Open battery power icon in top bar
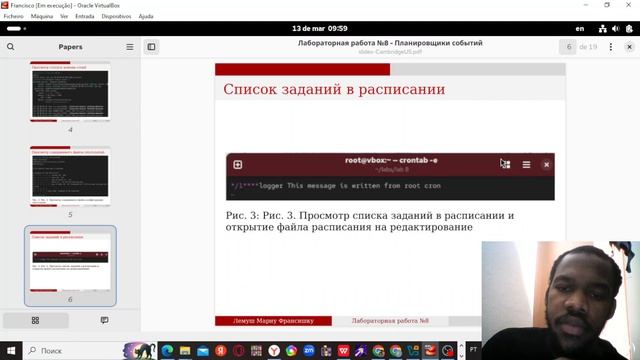Viewport: 640px width, 360px height. click(629, 29)
